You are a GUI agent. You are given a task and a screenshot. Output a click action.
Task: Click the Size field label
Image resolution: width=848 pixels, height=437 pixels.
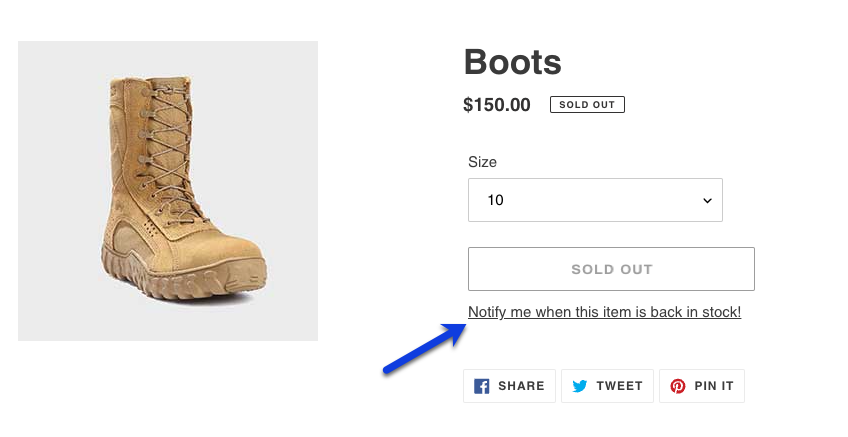coord(482,161)
